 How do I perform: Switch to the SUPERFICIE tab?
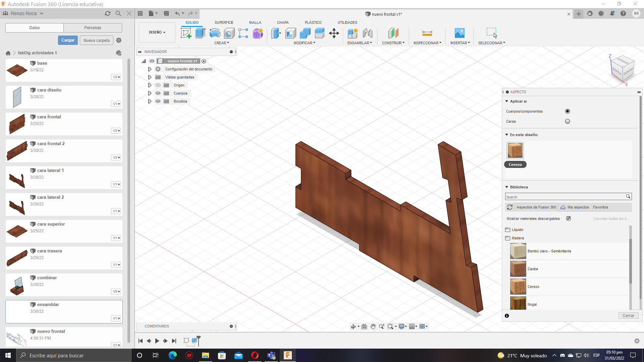tap(224, 22)
